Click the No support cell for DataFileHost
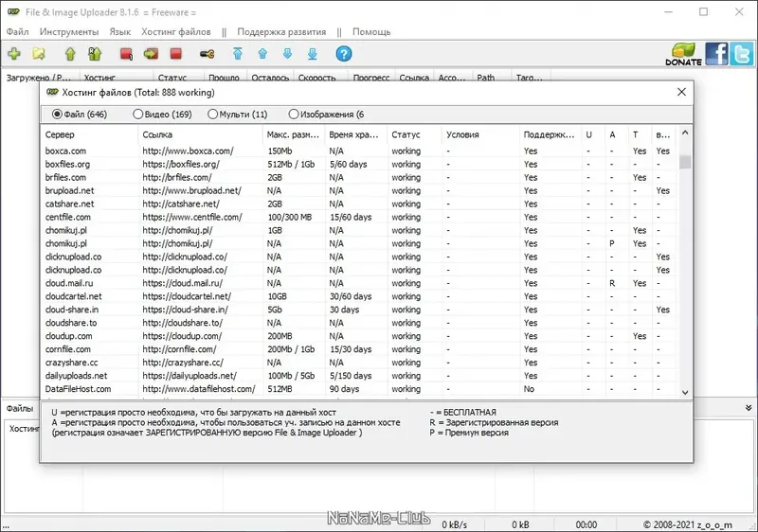Screen dimensions: 758x532 coord(529,389)
